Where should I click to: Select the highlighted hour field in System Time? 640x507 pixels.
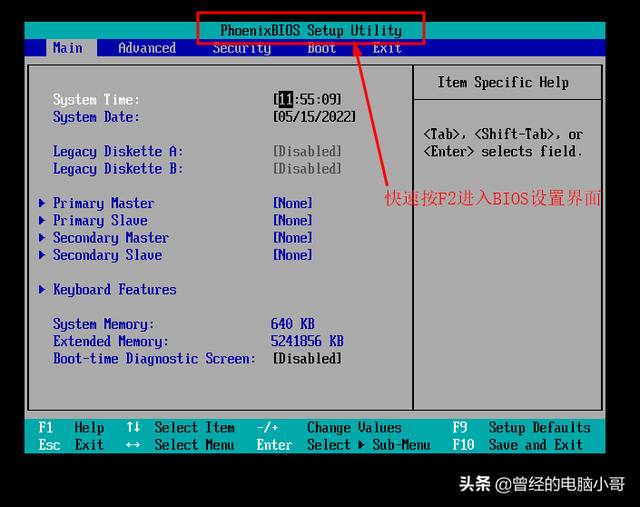286,99
